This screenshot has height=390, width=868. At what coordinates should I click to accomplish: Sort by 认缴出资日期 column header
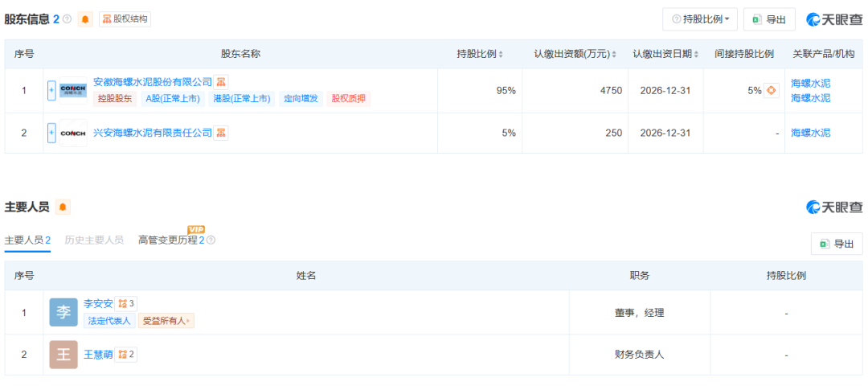point(665,55)
